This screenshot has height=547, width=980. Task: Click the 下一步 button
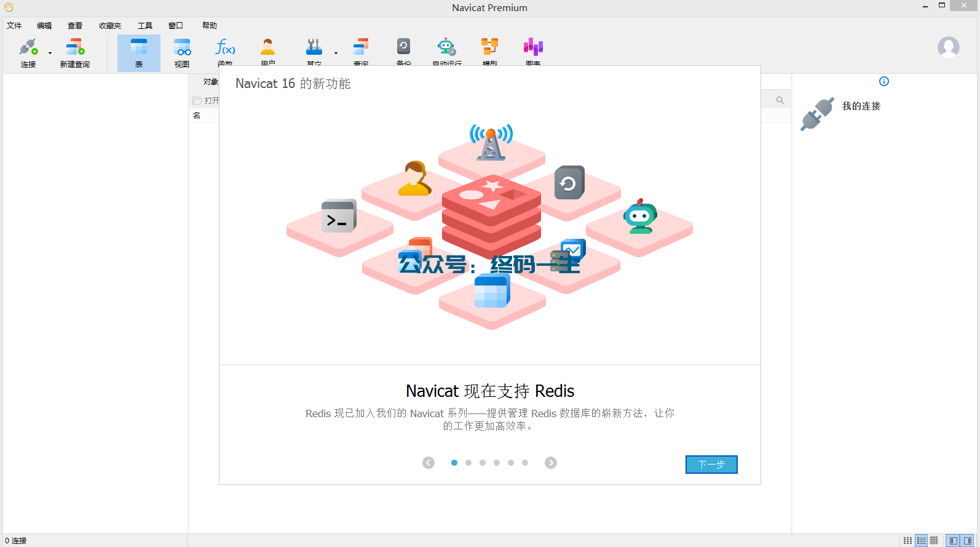pos(711,465)
